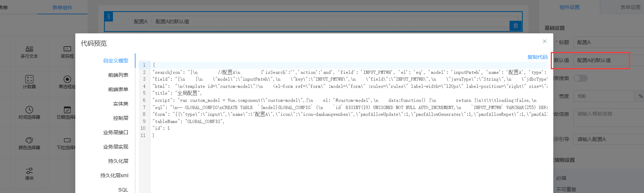Open the 前端列表 code tab
The width and height of the screenshot is (644, 193).
118,75
